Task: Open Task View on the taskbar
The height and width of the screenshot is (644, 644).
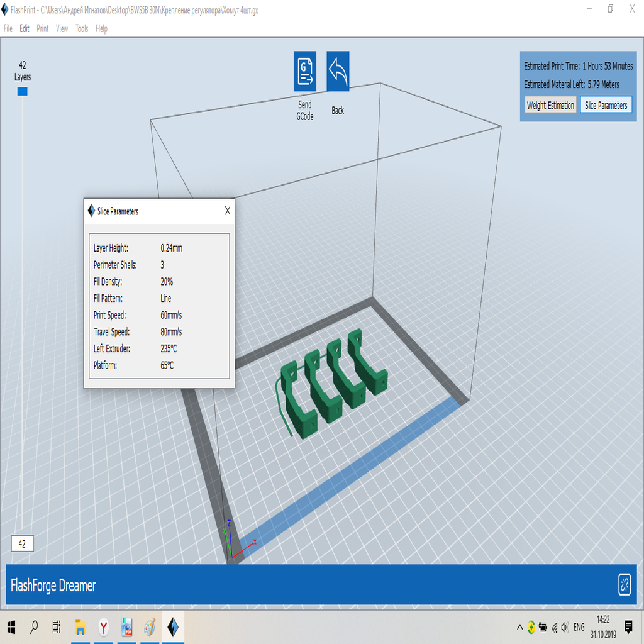Action: (x=57, y=627)
